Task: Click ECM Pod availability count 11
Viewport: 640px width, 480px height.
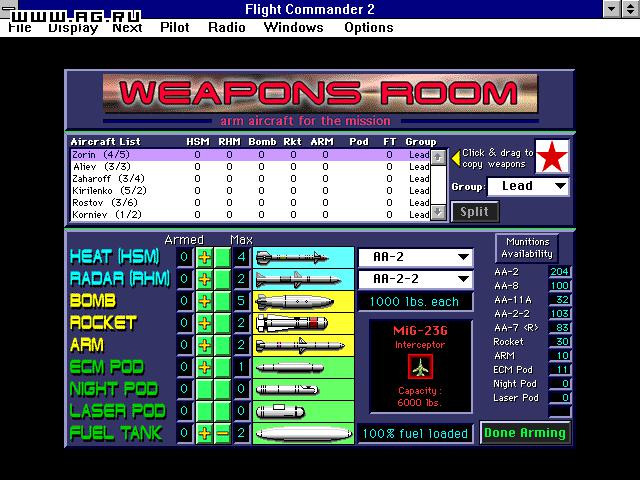Action: (x=560, y=370)
